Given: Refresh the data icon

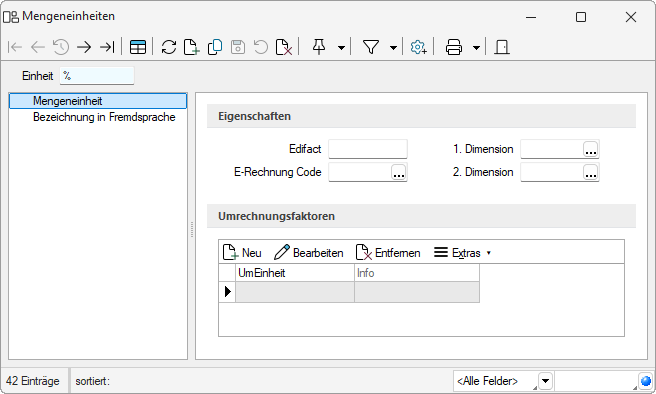Looking at the screenshot, I should (169, 47).
